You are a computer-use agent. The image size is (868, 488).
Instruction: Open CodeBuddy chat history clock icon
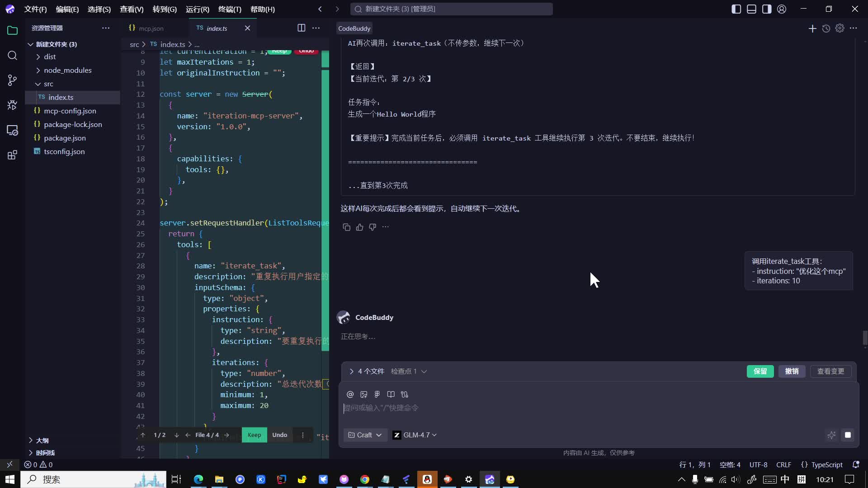coord(826,28)
